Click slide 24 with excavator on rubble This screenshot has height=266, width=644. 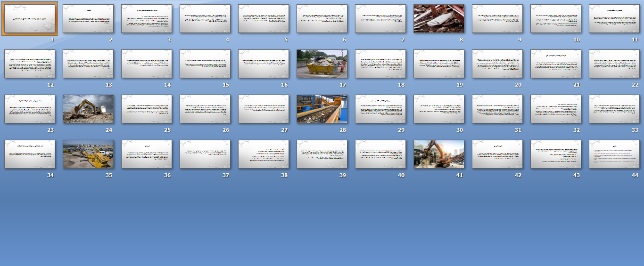[88, 109]
